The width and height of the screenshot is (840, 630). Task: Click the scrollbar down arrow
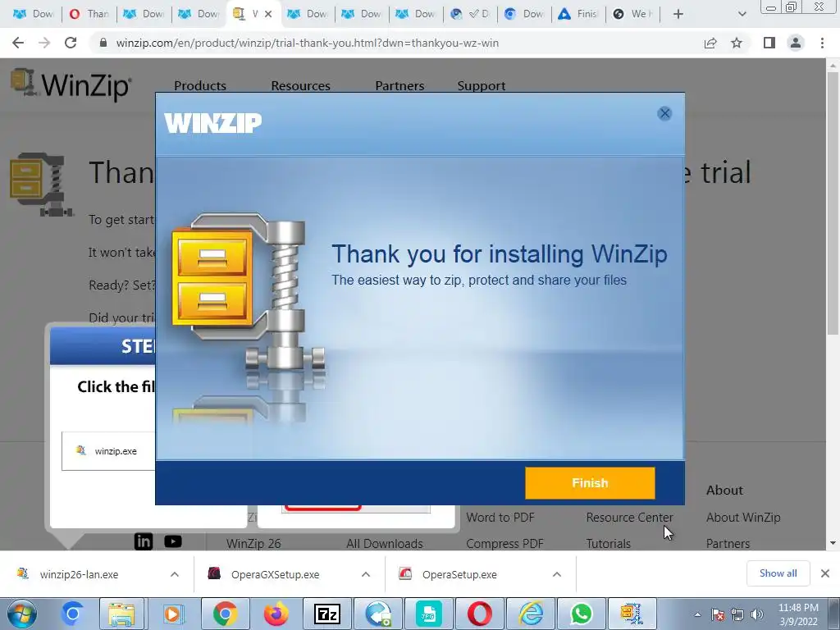click(x=833, y=543)
